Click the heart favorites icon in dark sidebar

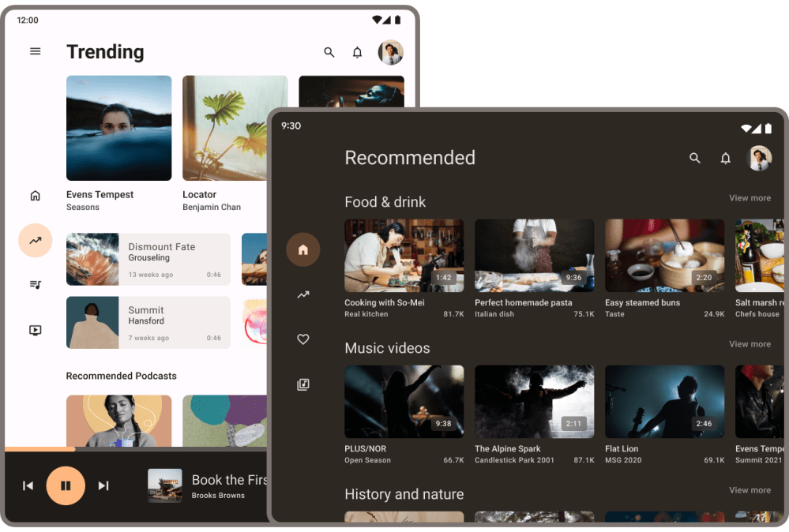[302, 339]
